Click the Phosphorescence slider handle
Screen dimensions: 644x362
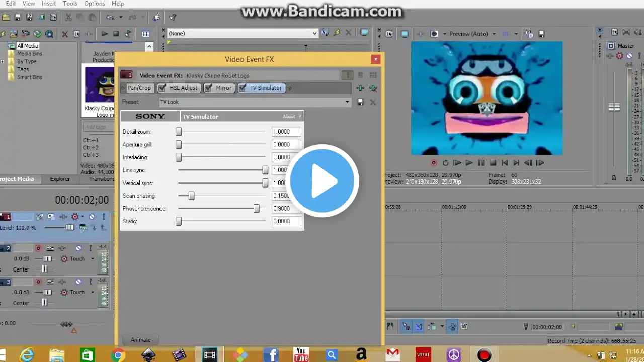pyautogui.click(x=257, y=208)
